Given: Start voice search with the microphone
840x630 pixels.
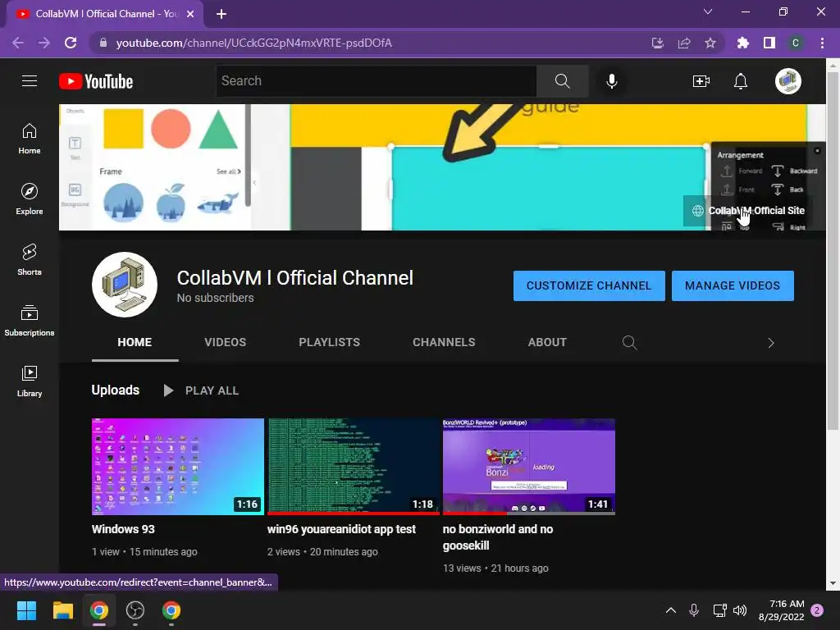Looking at the screenshot, I should (x=611, y=81).
